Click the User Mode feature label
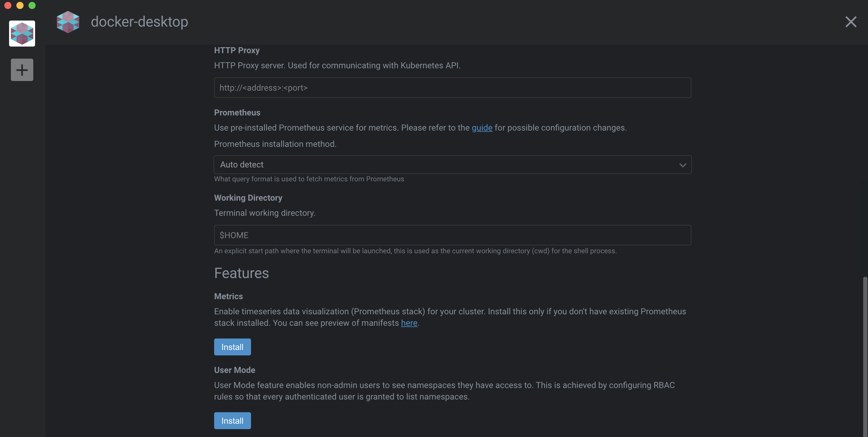Image resolution: width=868 pixels, height=437 pixels. [234, 370]
